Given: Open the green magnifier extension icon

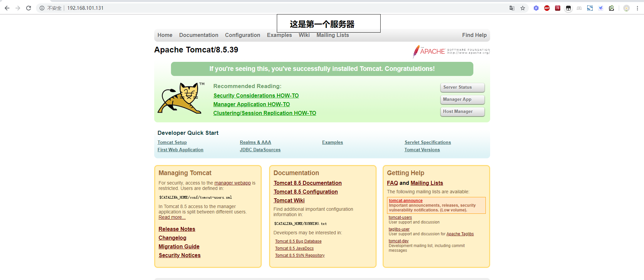Looking at the screenshot, I should [611, 8].
